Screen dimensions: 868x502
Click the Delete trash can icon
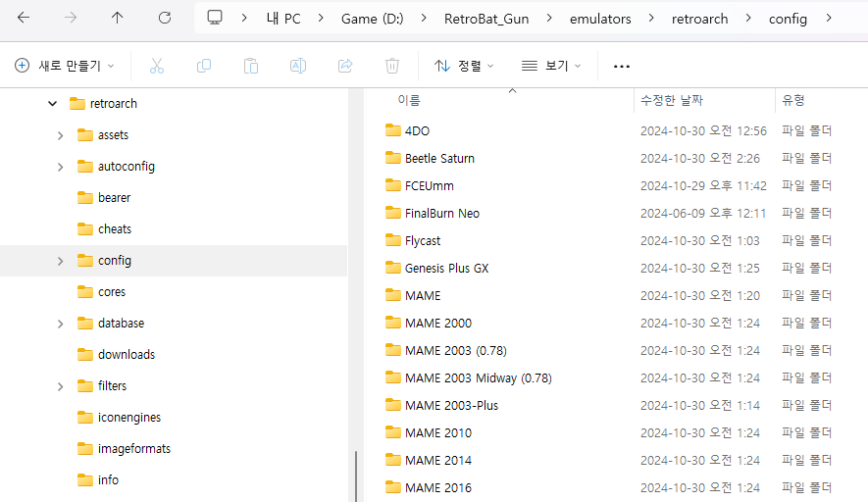click(x=392, y=66)
